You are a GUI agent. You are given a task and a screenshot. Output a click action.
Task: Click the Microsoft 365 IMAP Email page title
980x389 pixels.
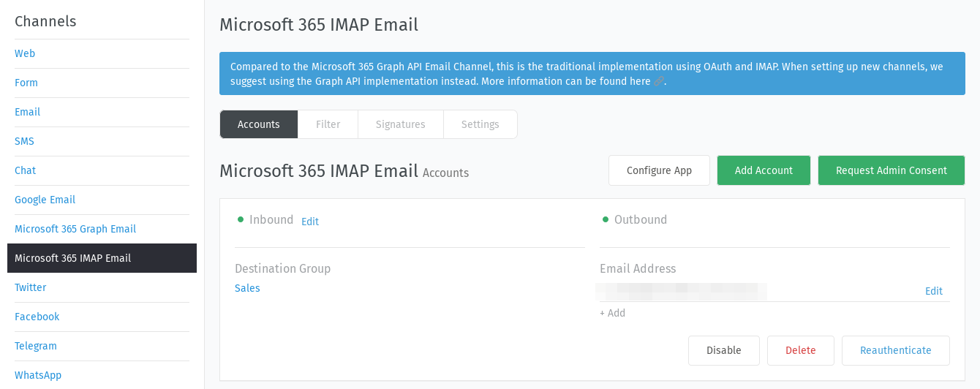coord(319,24)
